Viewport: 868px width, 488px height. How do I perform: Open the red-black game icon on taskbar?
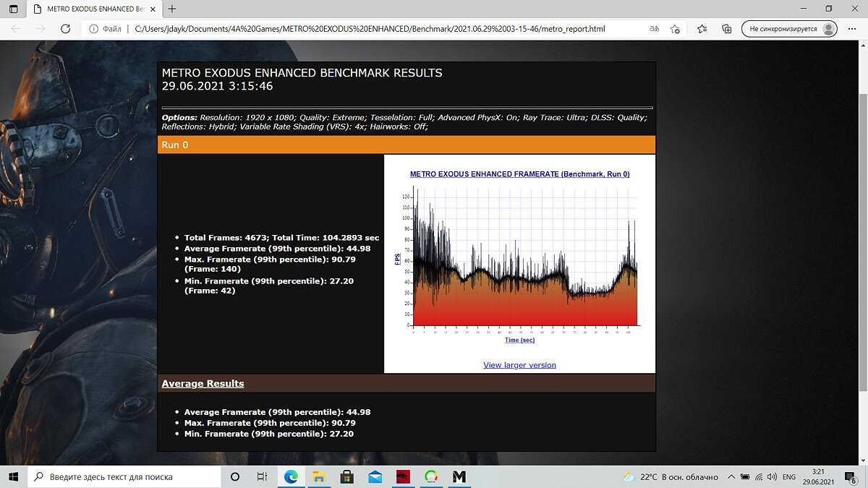pyautogui.click(x=403, y=477)
